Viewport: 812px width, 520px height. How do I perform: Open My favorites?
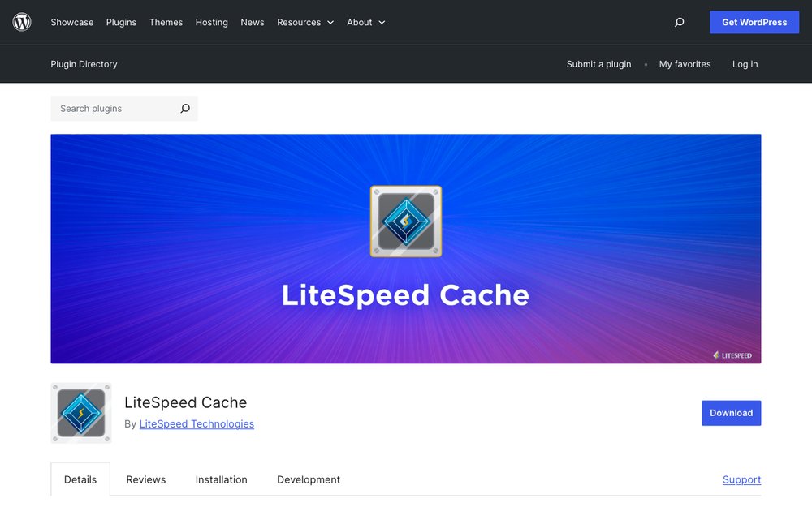coord(685,64)
